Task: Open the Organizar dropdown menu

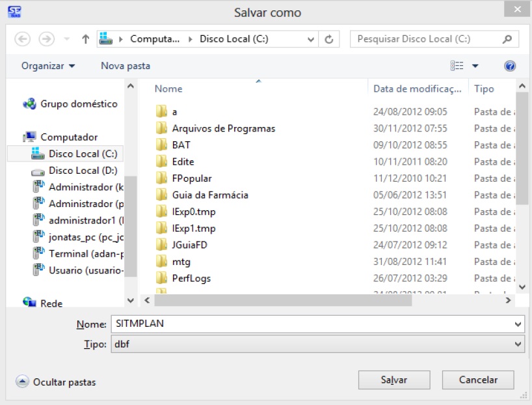Action: click(48, 66)
